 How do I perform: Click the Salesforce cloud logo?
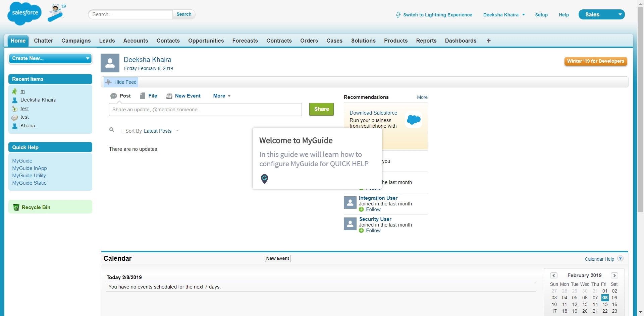[24, 13]
